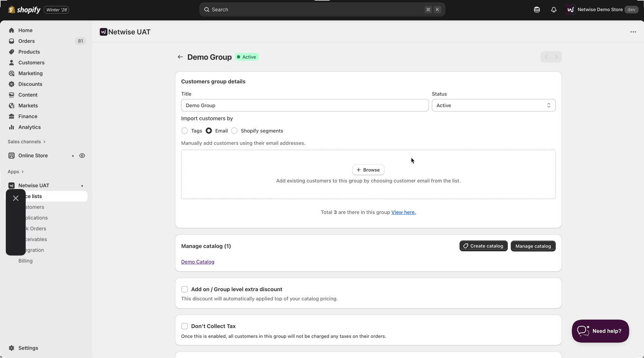Open the Status dropdown showing Active
This screenshot has width=644, height=358.
click(493, 105)
